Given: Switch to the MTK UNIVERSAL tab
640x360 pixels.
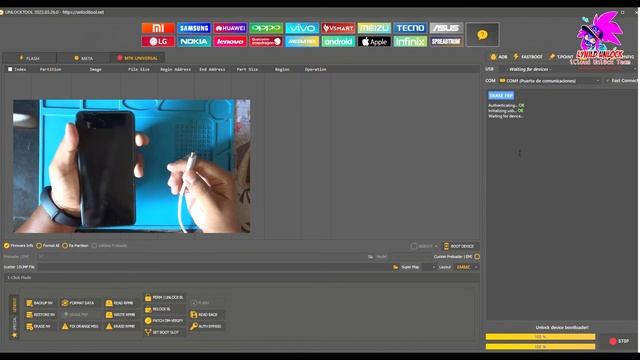Looking at the screenshot, I should coord(137,58).
